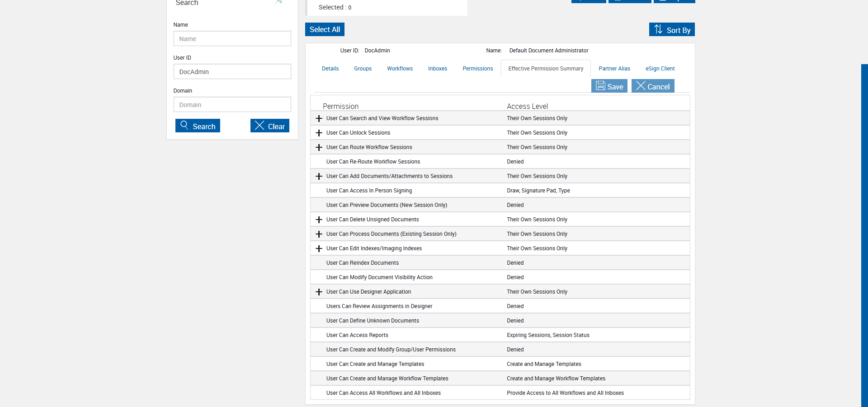This screenshot has height=407, width=868.
Task: Expand the User Can Unlock Sessions row
Action: [319, 133]
